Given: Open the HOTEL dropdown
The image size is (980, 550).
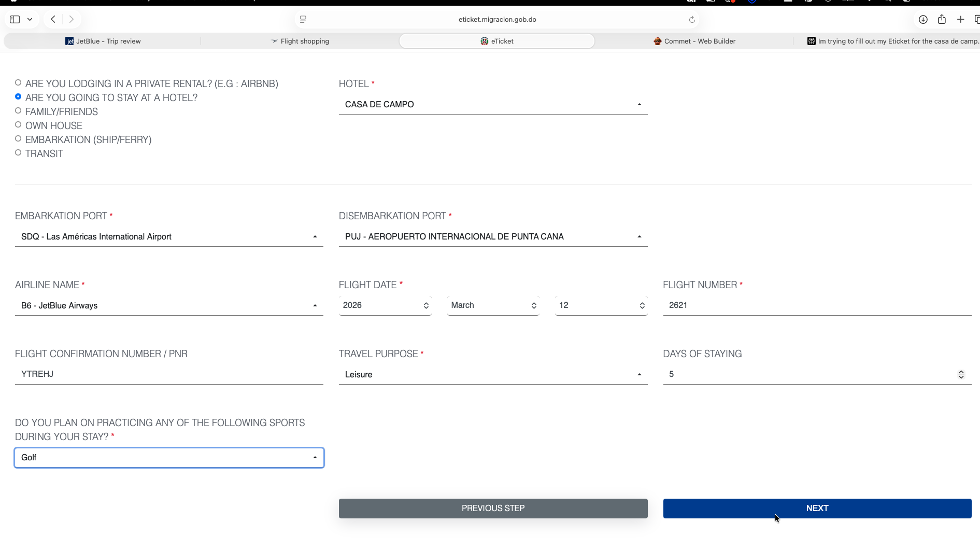Looking at the screenshot, I should 639,104.
